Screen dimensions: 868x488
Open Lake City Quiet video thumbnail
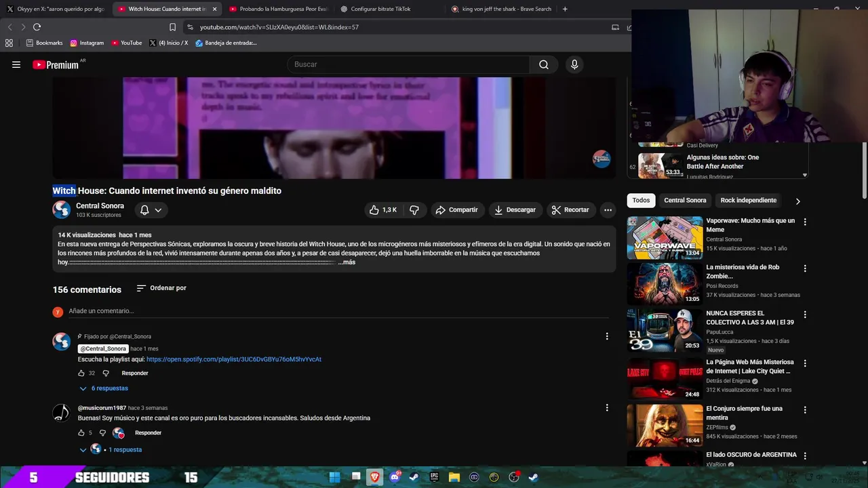[x=665, y=379]
